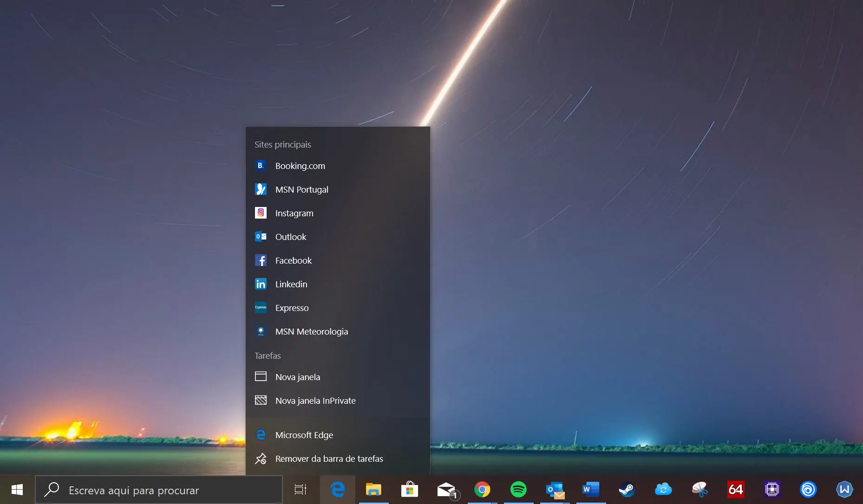Click the search box 'Escreva aqui para procurar'
863x504 pixels.
pos(159,490)
